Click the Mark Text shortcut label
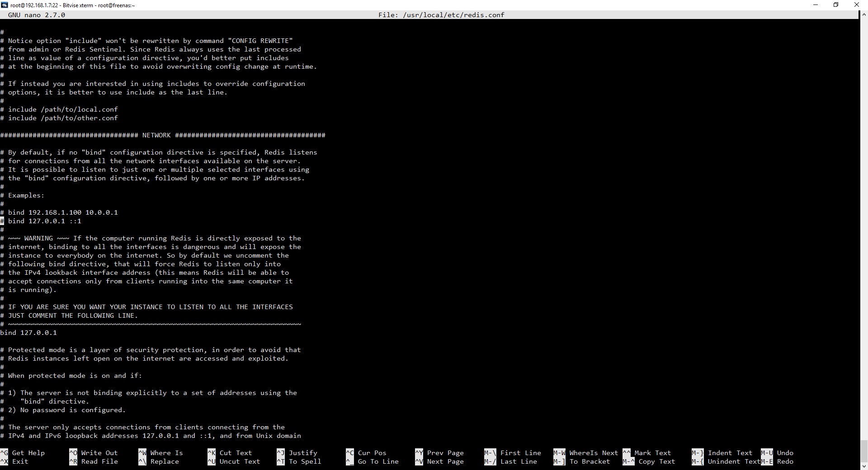 (x=652, y=453)
